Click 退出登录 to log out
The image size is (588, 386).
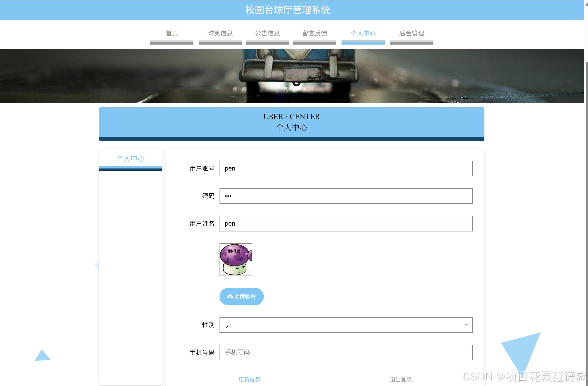coord(401,379)
